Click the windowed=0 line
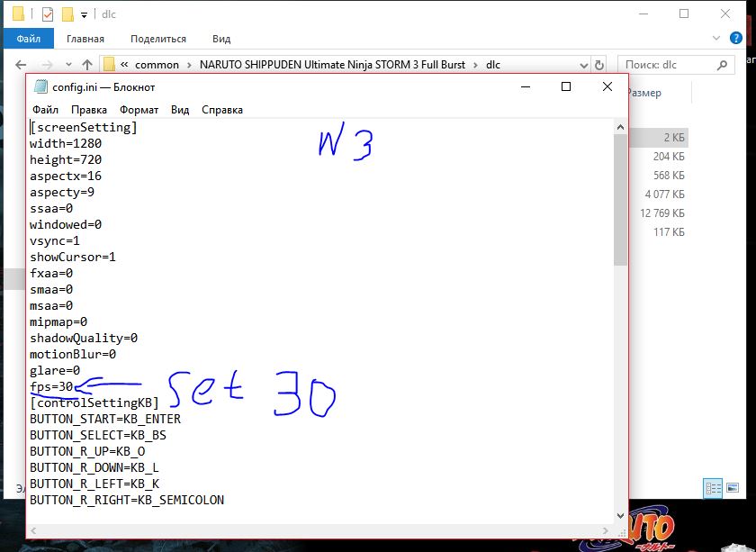 (x=66, y=225)
